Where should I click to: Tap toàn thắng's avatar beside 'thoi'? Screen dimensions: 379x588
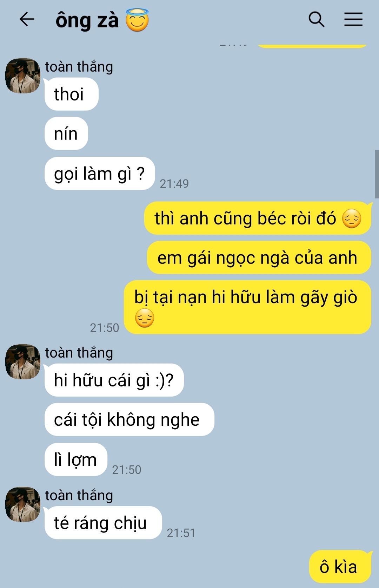(x=23, y=76)
